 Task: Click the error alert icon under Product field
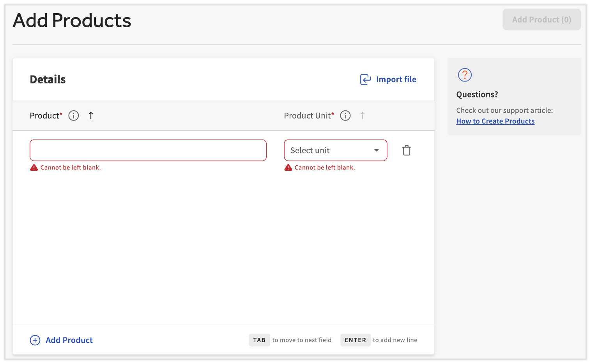34,167
